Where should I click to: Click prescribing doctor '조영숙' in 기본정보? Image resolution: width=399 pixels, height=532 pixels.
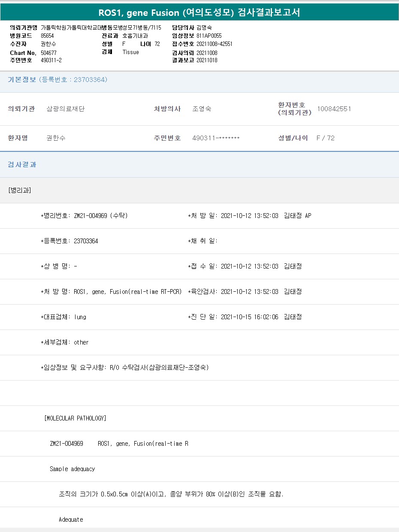(202, 109)
